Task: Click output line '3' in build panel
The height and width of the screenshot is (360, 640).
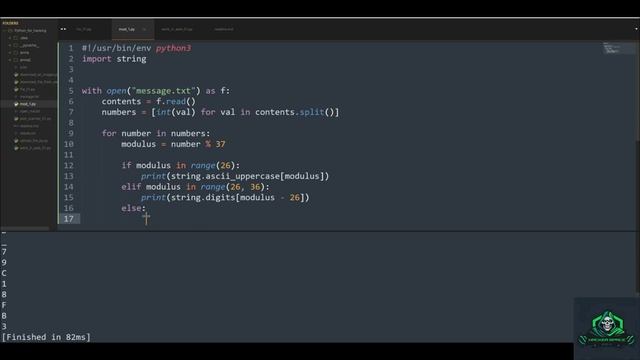Action: coord(4,326)
